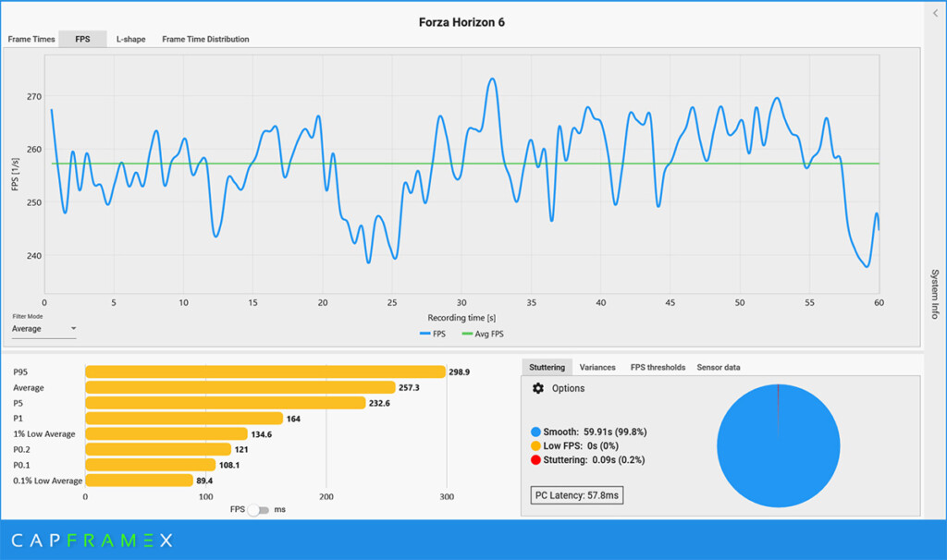Click the Average bar showing 257.3
The image size is (947, 560).
240,387
